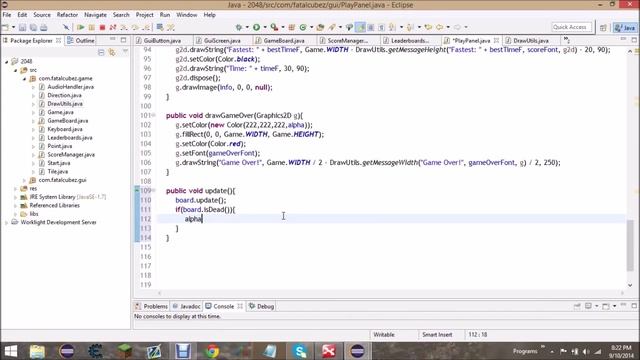Toggle Mark Occurrences highlighted toolbar icon
640x360 pixels.
tap(360, 27)
